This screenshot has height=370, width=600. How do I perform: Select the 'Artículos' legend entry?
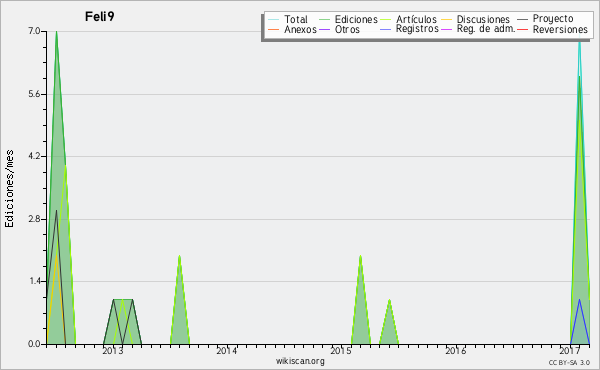point(408,19)
